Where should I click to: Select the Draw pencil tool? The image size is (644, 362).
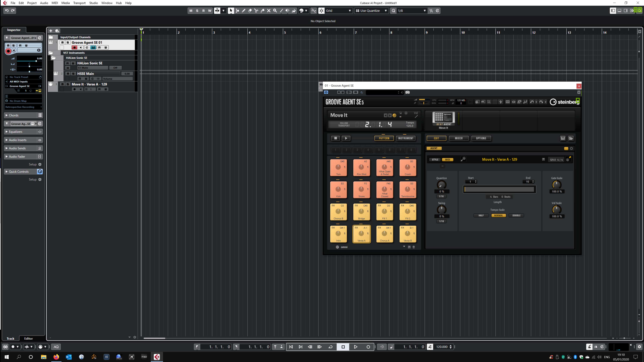[x=243, y=11]
